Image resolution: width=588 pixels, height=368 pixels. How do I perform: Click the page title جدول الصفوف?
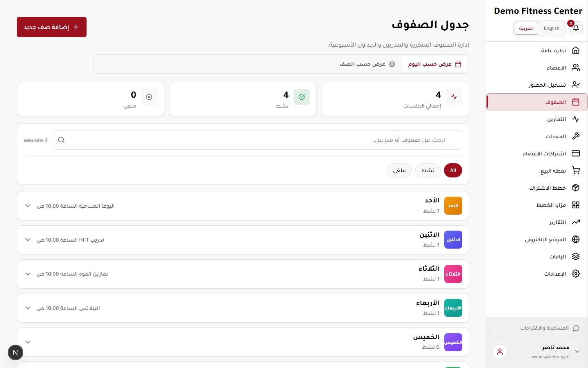(x=430, y=25)
